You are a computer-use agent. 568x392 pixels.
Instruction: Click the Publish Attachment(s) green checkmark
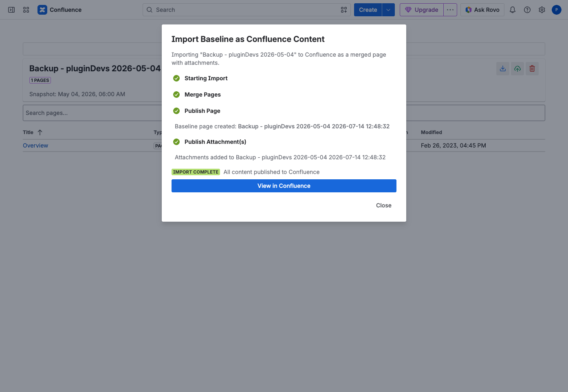pos(176,142)
